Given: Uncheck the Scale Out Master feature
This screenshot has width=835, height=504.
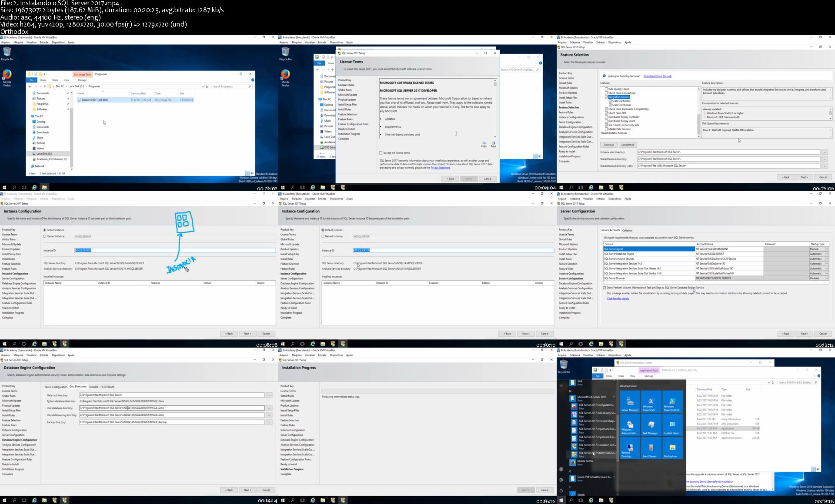Looking at the screenshot, I should (x=611, y=101).
